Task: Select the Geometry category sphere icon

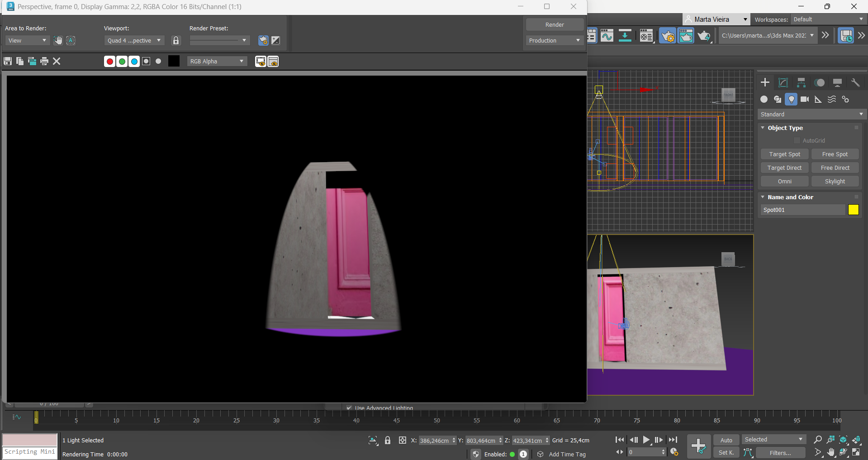Action: click(x=764, y=99)
